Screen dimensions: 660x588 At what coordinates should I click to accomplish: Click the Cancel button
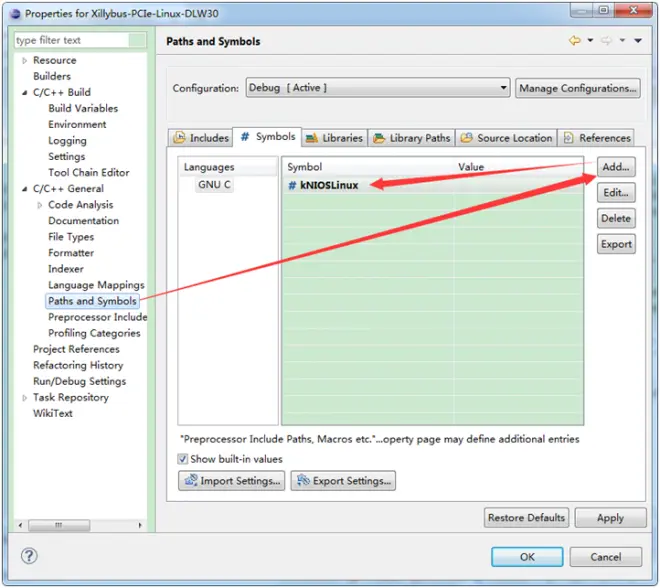[x=606, y=557]
